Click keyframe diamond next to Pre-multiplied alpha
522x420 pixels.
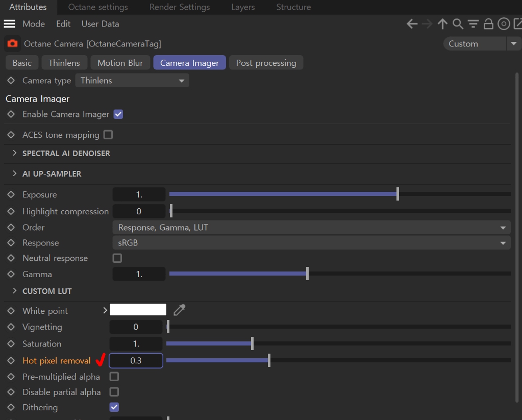pos(11,377)
